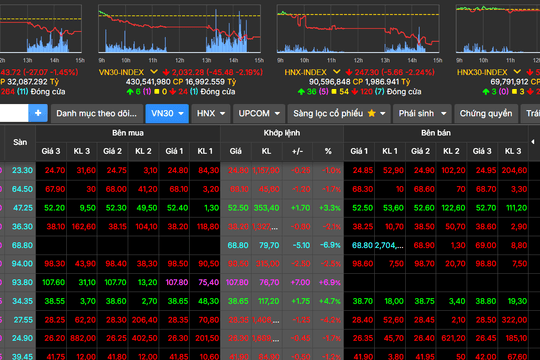Click the left arrow icon beside Bên bán
The image size is (540, 360).
(533, 142)
